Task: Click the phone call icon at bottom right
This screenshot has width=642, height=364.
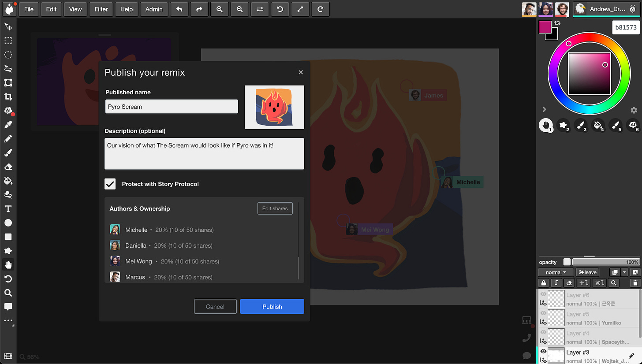Action: pos(526,338)
